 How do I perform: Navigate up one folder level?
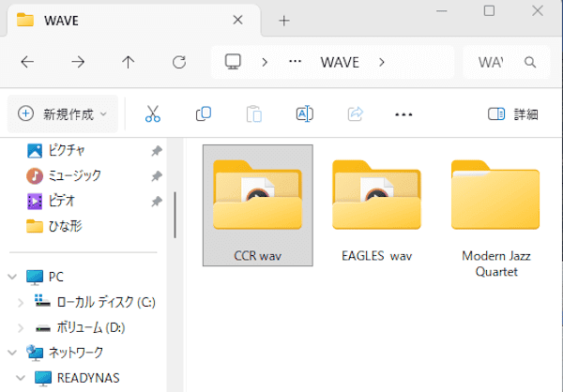tap(129, 63)
